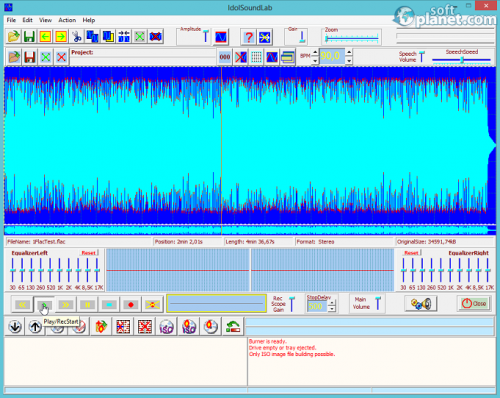Open the Edit menu
Image resolution: width=500 pixels, height=398 pixels.
[x=27, y=20]
